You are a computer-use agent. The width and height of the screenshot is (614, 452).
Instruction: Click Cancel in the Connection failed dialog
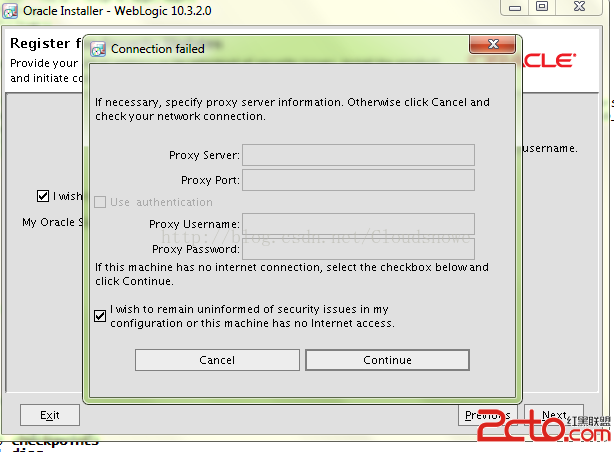[x=217, y=360]
